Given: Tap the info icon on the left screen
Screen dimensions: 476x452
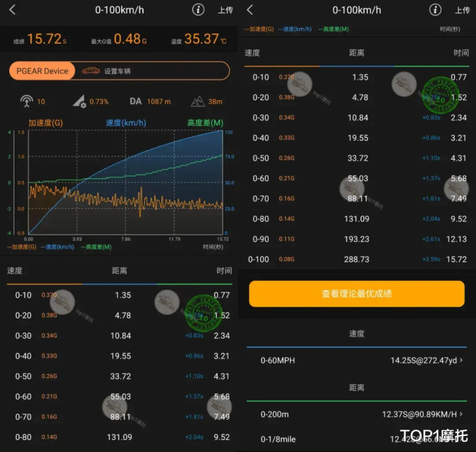Looking at the screenshot, I should pos(198,10).
